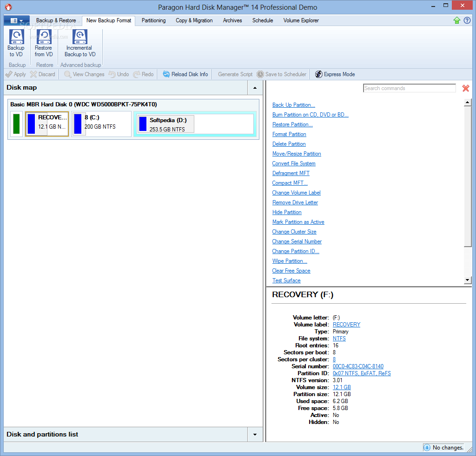Open the Schedule tab

pyautogui.click(x=263, y=20)
